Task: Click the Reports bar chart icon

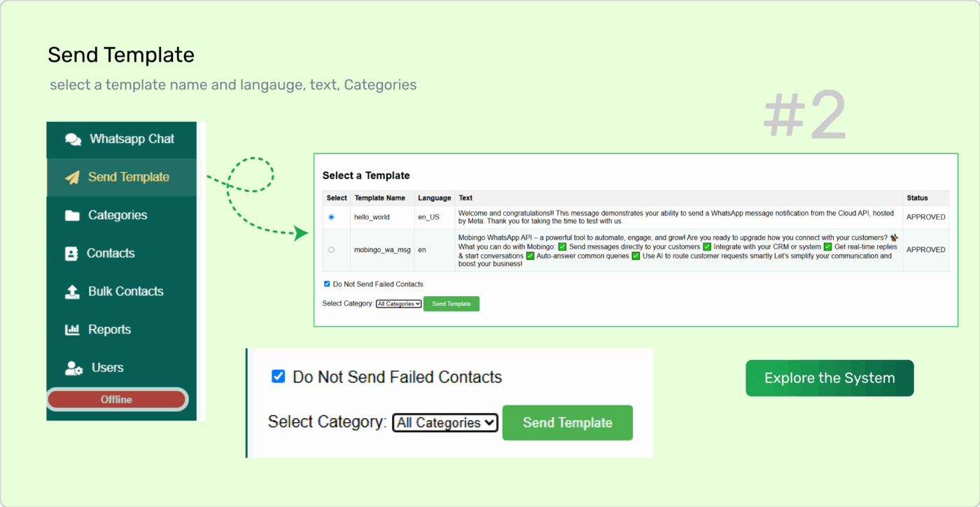Action: tap(72, 329)
